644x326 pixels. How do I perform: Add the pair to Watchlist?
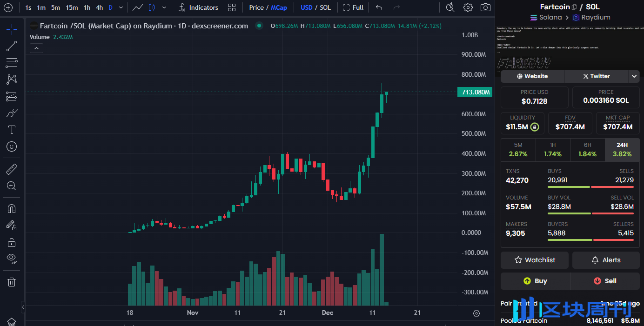click(x=534, y=260)
